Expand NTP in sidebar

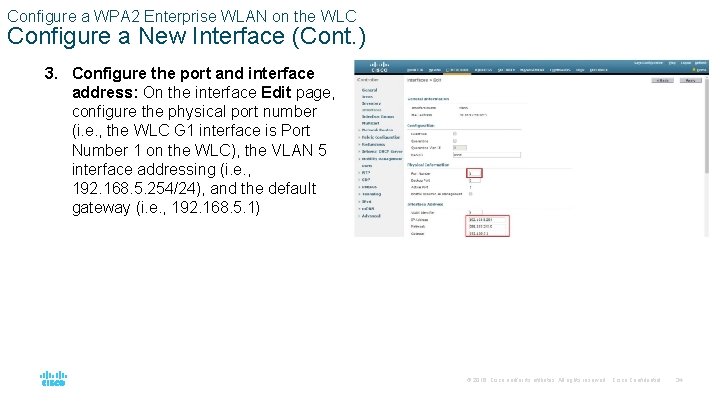(366, 173)
